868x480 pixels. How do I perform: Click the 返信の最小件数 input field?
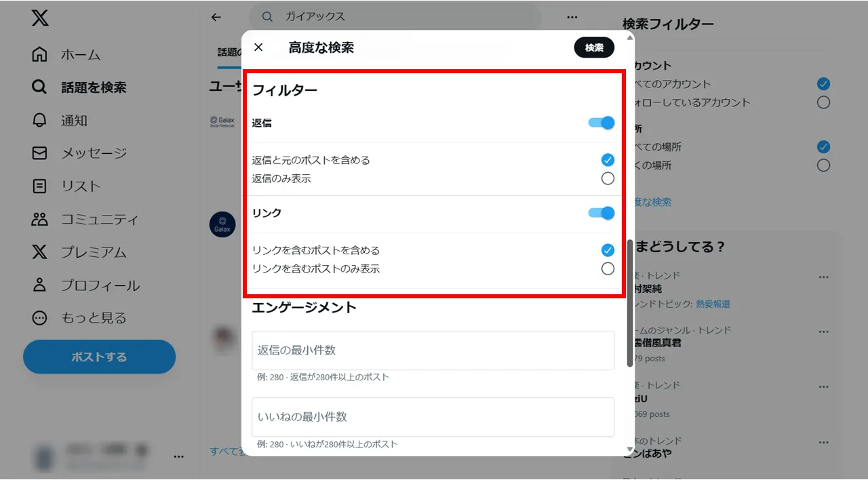pos(433,351)
